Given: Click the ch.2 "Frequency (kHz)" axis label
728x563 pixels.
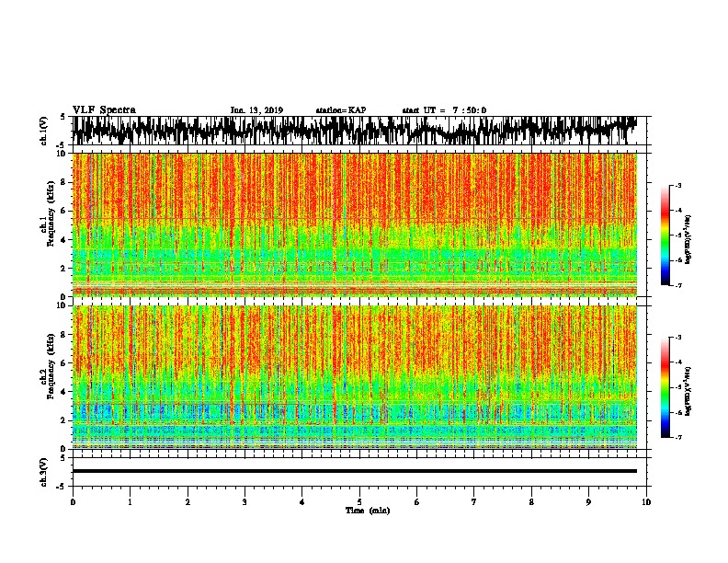Looking at the screenshot, I should coord(51,366).
